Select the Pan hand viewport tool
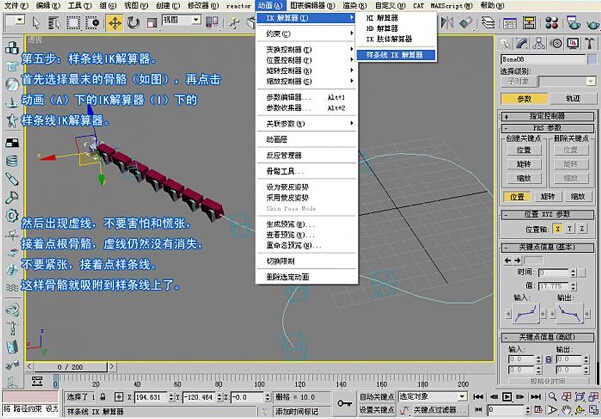The image size is (601, 419). [567, 410]
